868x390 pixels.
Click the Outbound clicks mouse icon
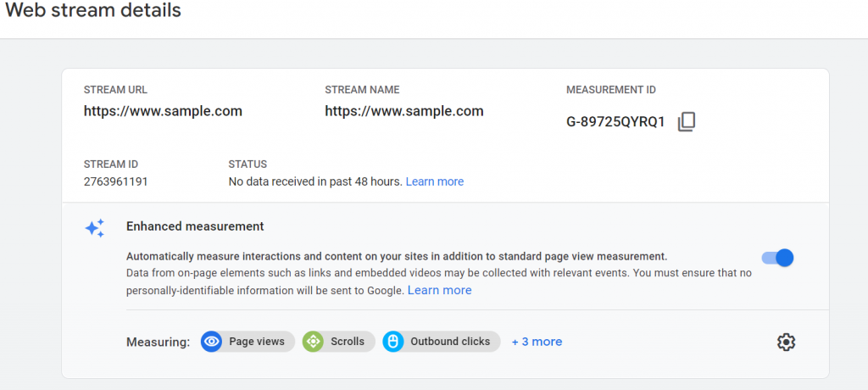(393, 342)
